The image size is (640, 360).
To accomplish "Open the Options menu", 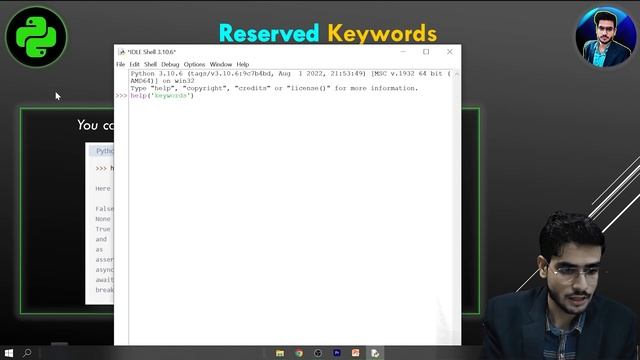I will [x=194, y=64].
